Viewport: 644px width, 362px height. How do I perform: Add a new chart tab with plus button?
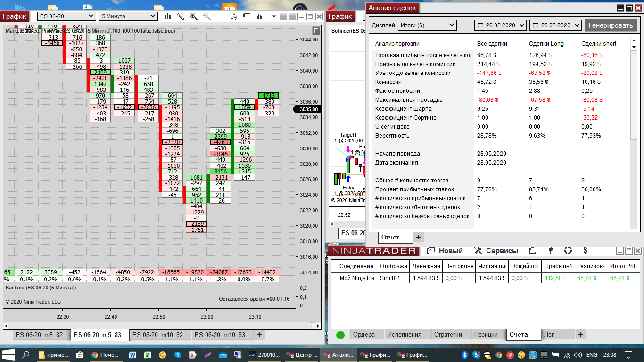click(x=259, y=335)
